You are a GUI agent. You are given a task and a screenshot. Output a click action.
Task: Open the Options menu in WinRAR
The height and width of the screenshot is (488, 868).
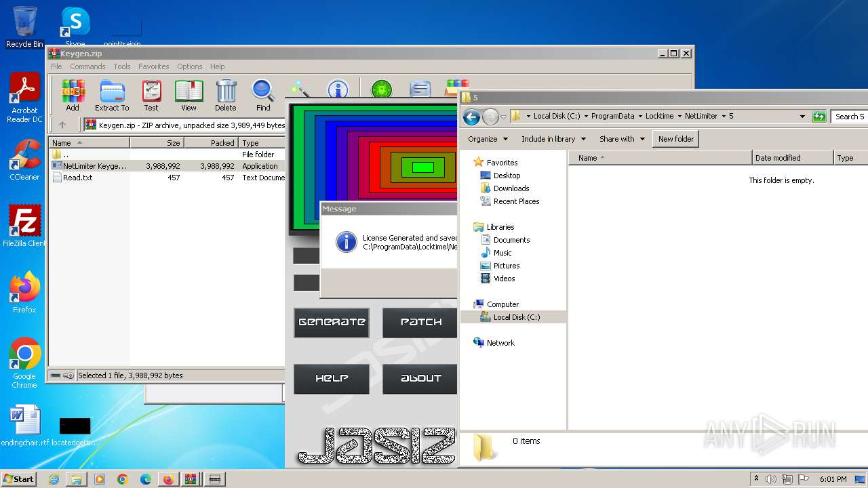pos(190,66)
